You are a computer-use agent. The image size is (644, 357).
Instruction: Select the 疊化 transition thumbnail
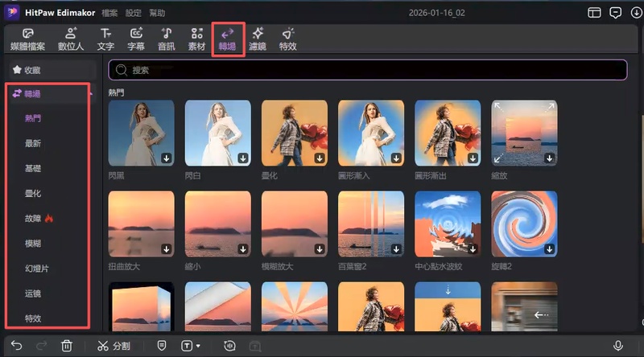[x=295, y=133]
